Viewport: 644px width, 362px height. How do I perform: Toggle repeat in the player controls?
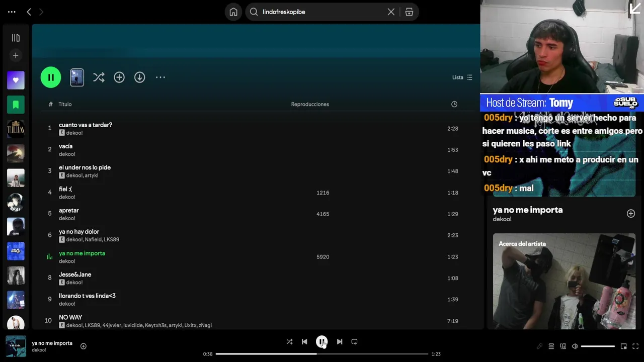(x=354, y=341)
